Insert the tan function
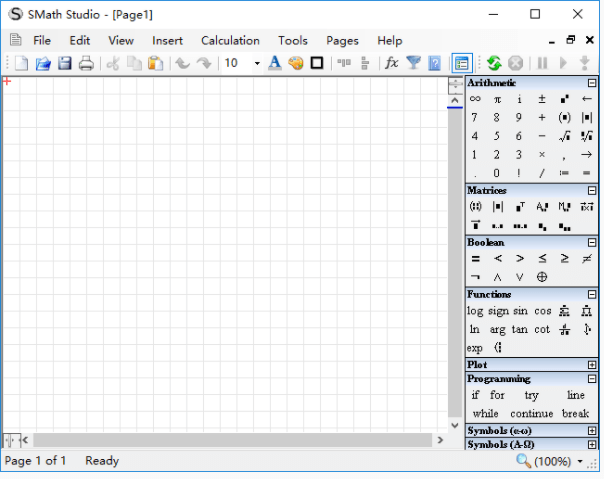The width and height of the screenshot is (604, 479). (x=520, y=329)
